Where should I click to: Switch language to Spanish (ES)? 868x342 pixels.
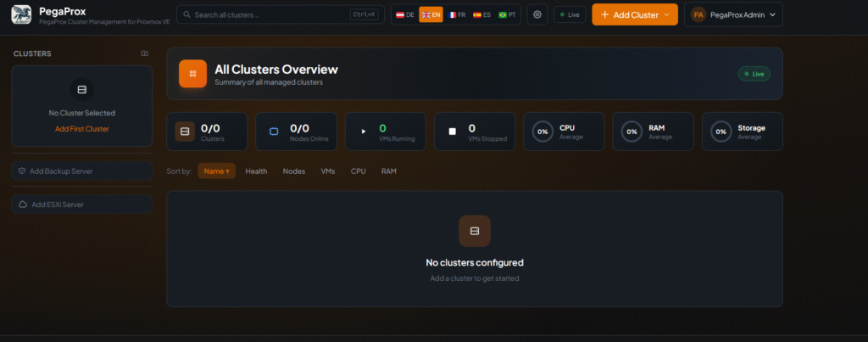click(x=482, y=15)
